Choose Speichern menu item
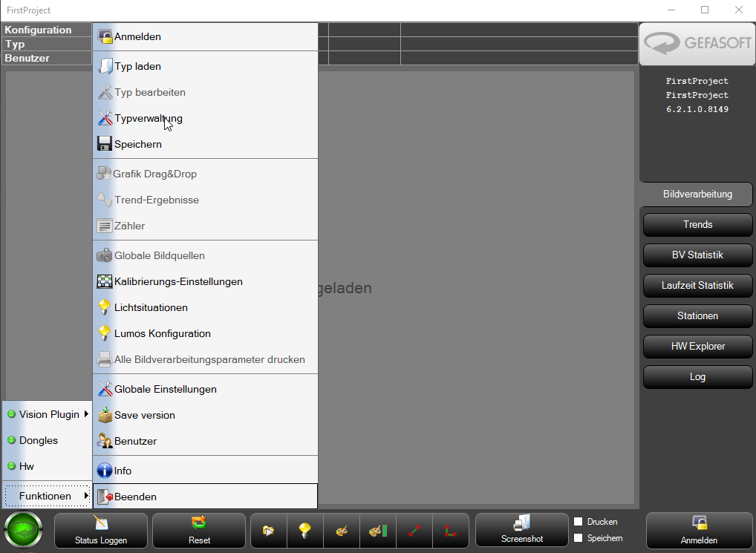The height and width of the screenshot is (553, 756). (206, 144)
